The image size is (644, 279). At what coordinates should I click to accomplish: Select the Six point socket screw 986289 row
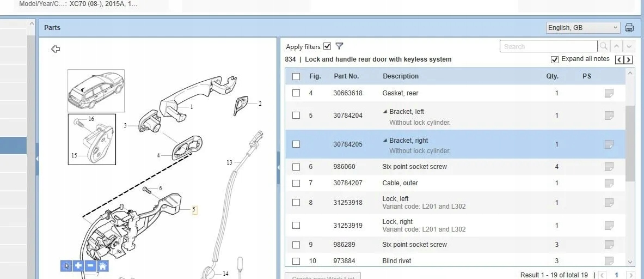pos(455,245)
